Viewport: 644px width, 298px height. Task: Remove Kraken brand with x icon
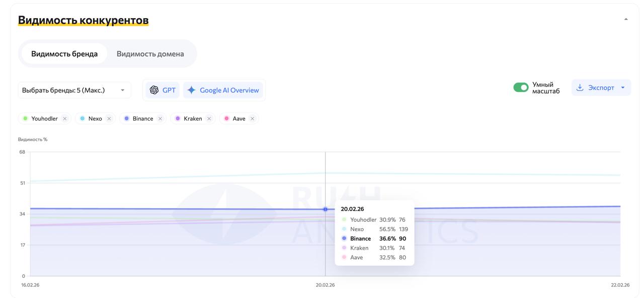[209, 119]
